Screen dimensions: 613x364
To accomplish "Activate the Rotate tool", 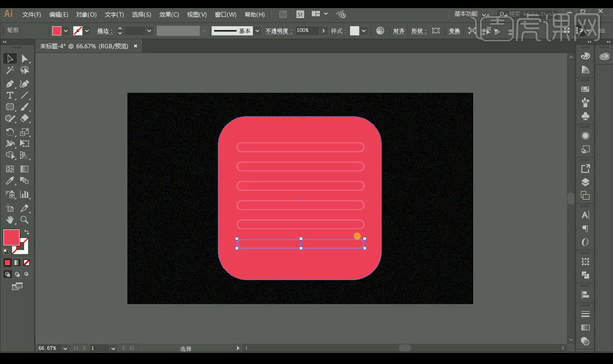I will click(10, 132).
